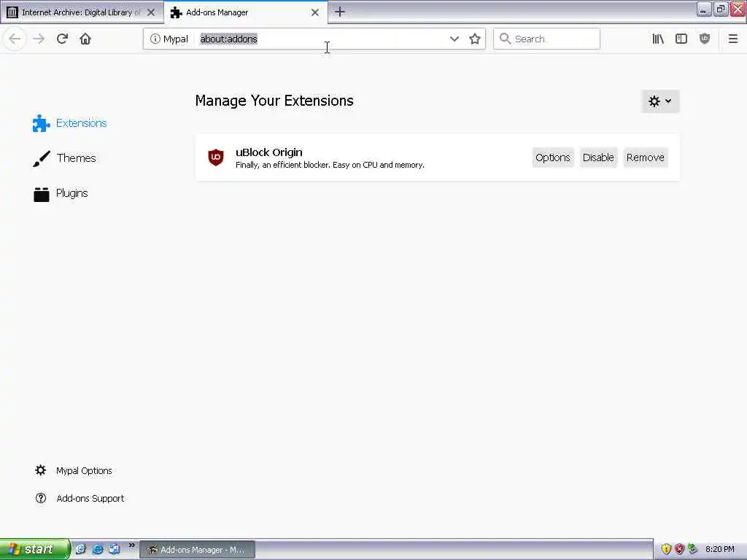Select the uBlock Origin extension name

coord(269,152)
